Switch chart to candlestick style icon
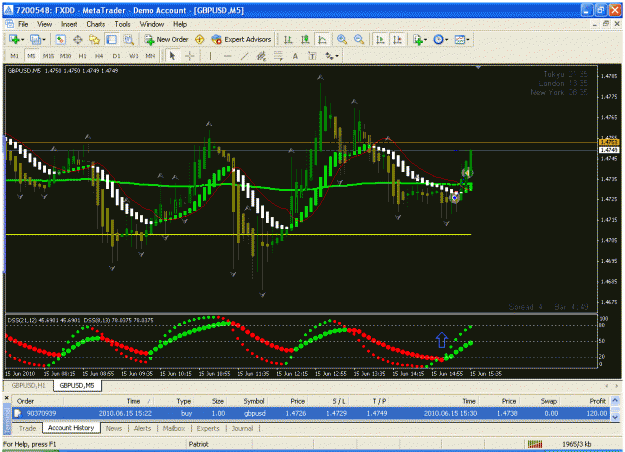This screenshot has width=625, height=452. [305, 39]
